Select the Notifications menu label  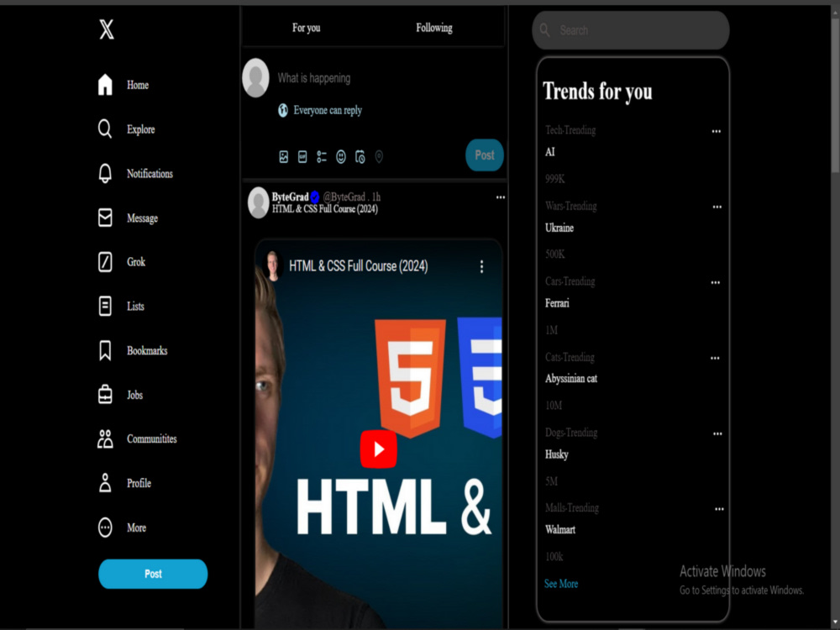pos(150,174)
